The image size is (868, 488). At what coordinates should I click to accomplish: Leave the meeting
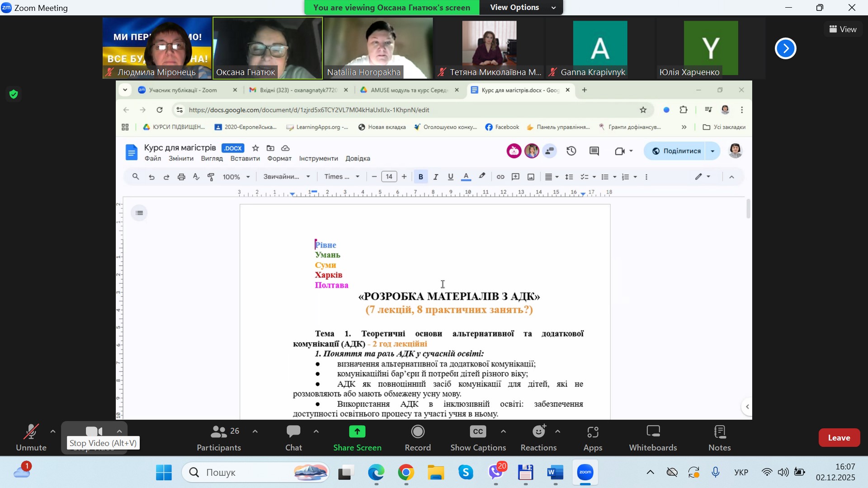coord(839,437)
